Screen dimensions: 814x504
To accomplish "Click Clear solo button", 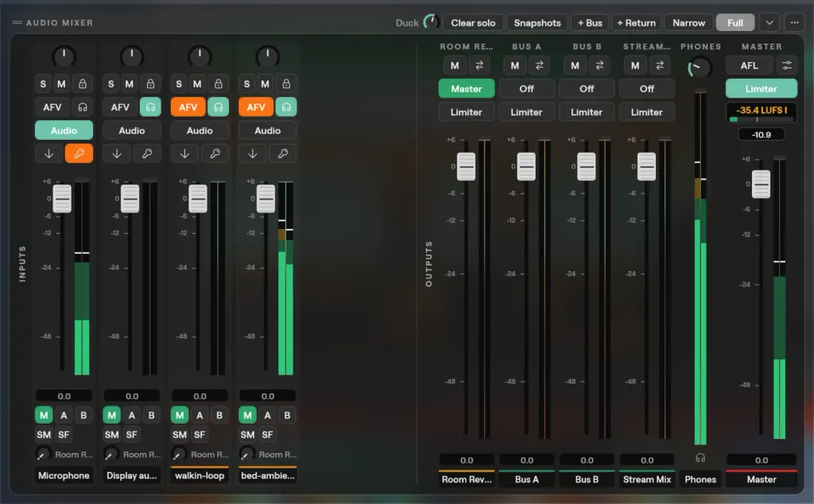I will point(473,23).
